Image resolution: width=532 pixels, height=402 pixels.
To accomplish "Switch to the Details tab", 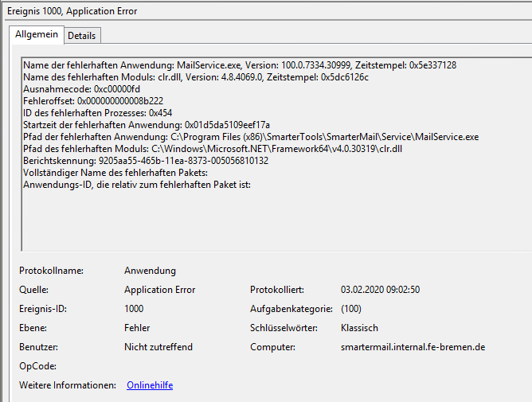I will (81, 36).
